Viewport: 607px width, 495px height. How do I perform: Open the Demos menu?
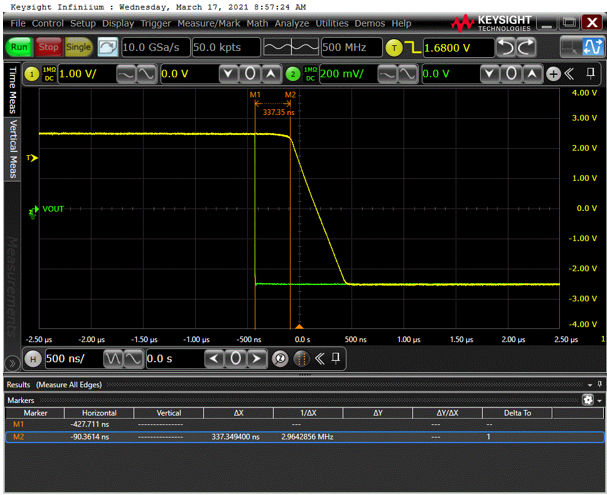(370, 24)
